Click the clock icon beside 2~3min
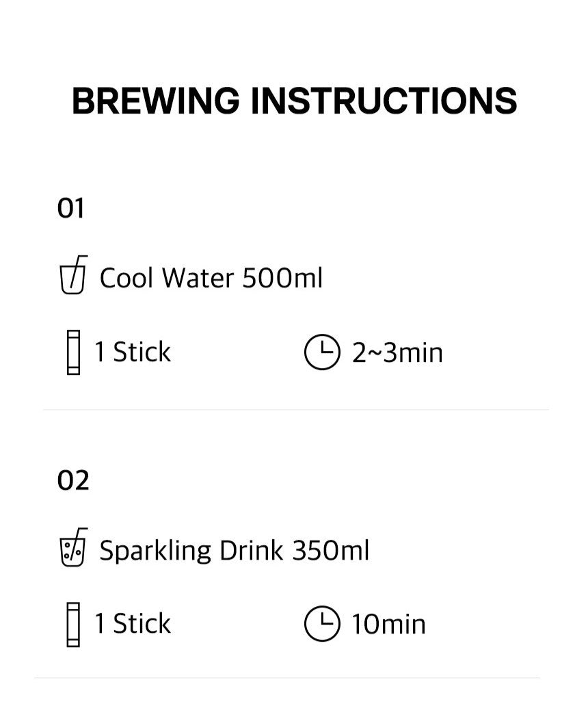Viewport: 588px width, 717px height. tap(321, 353)
